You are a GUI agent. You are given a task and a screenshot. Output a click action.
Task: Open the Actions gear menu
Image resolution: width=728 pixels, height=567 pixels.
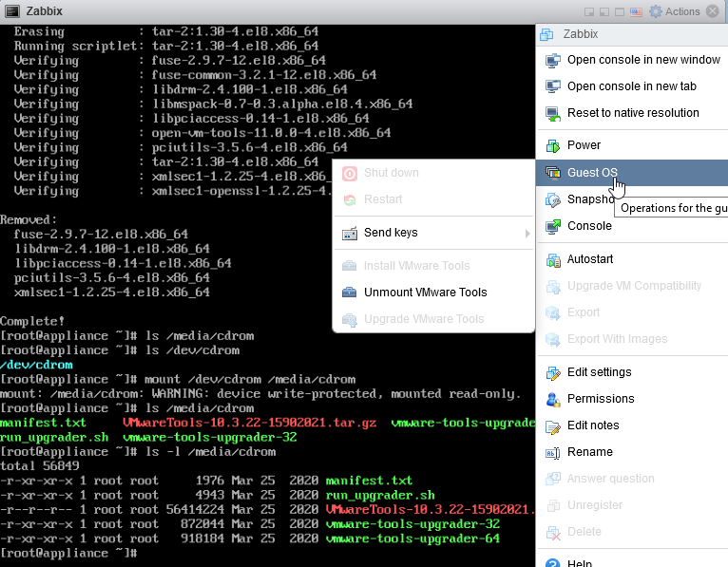674,11
